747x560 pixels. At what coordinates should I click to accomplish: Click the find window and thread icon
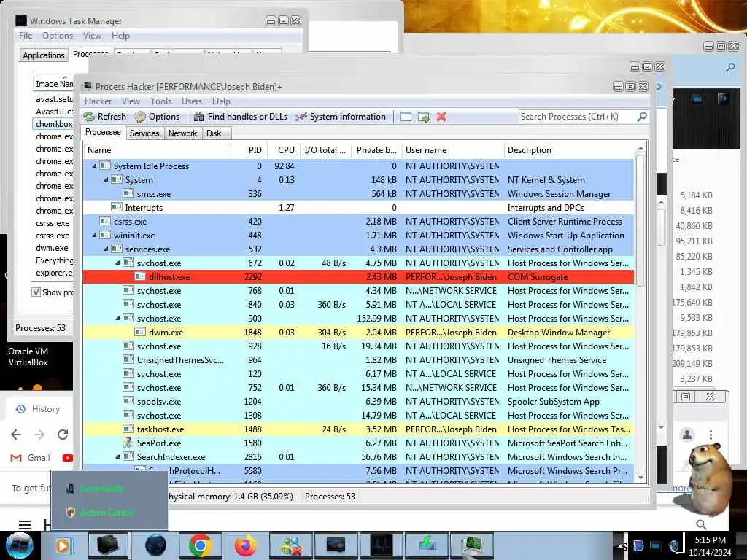pos(424,117)
